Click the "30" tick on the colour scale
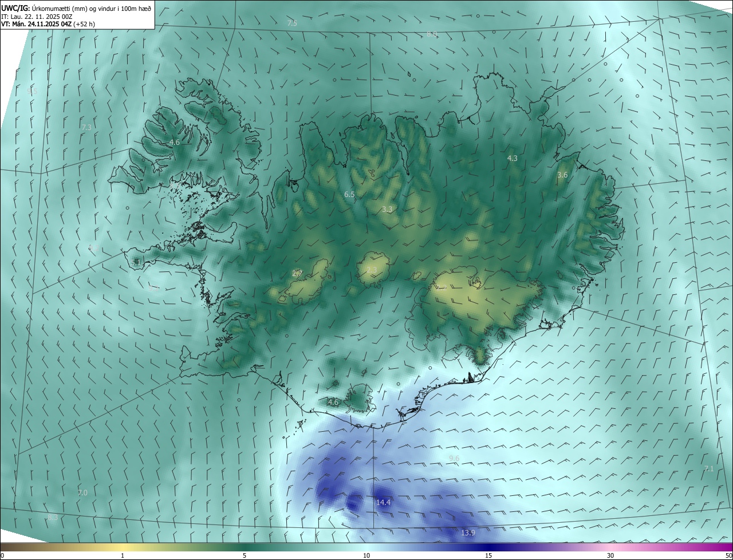The width and height of the screenshot is (733, 560). click(x=610, y=555)
